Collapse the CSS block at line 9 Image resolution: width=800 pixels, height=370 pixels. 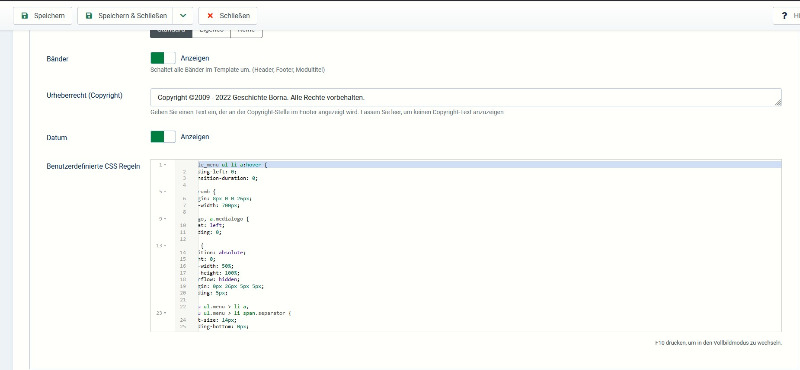(x=164, y=218)
